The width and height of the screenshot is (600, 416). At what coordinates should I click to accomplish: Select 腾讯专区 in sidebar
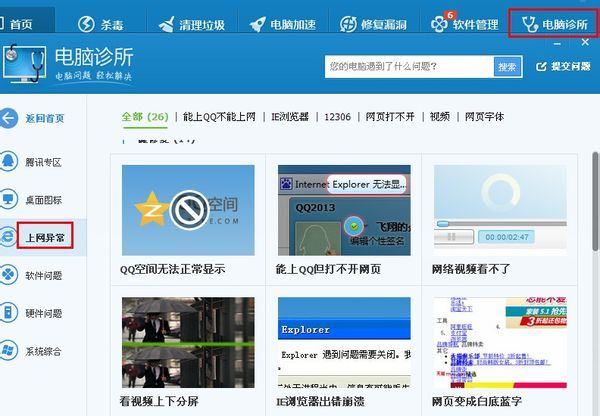click(x=44, y=162)
